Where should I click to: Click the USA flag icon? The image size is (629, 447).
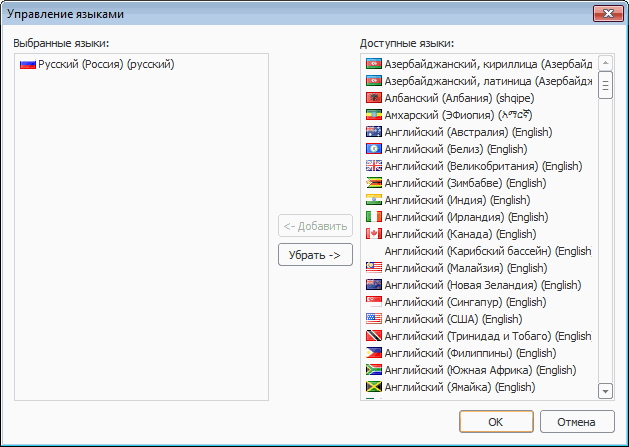click(374, 319)
